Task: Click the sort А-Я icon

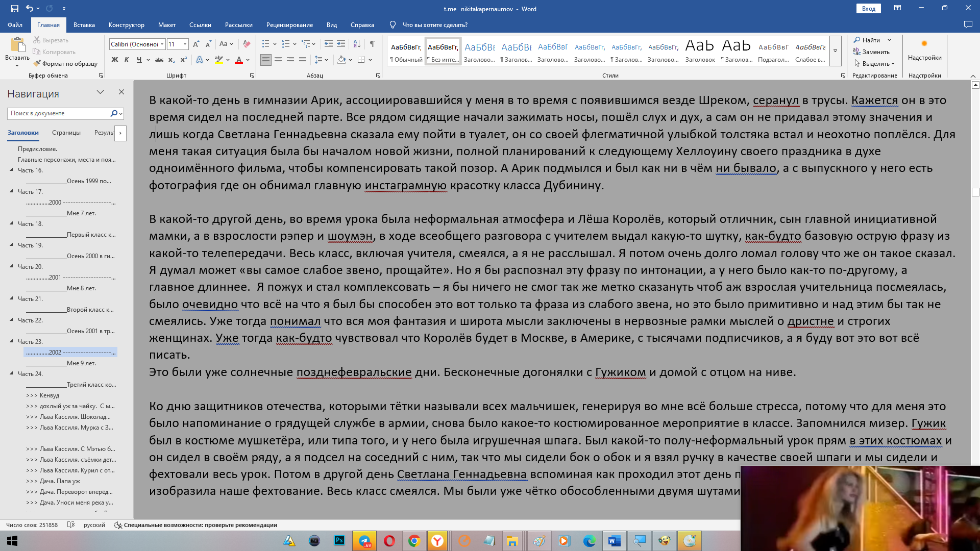Action: (x=357, y=44)
